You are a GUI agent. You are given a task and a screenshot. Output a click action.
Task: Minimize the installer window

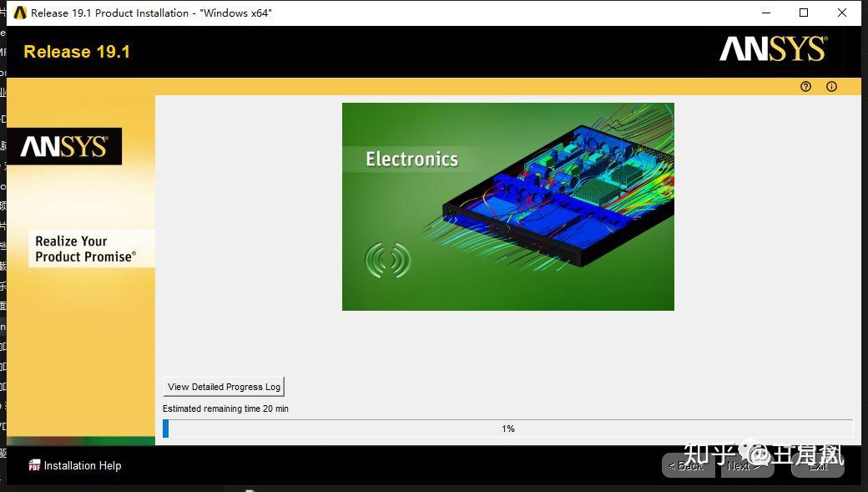(x=766, y=13)
